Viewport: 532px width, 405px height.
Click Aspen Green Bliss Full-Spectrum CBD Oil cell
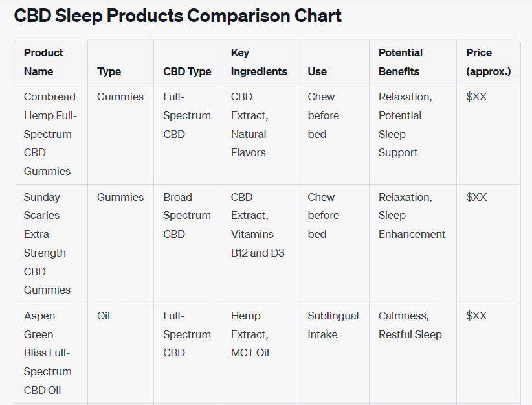pos(47,353)
